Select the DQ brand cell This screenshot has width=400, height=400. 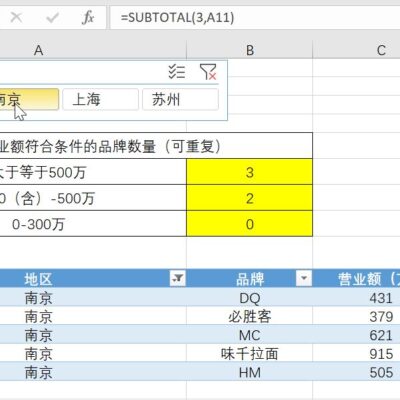(x=250, y=297)
